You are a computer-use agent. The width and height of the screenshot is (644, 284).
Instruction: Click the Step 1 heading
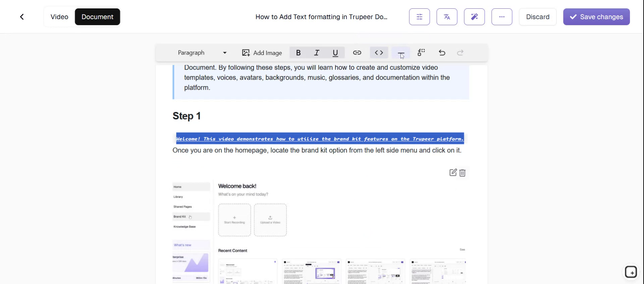[186, 116]
